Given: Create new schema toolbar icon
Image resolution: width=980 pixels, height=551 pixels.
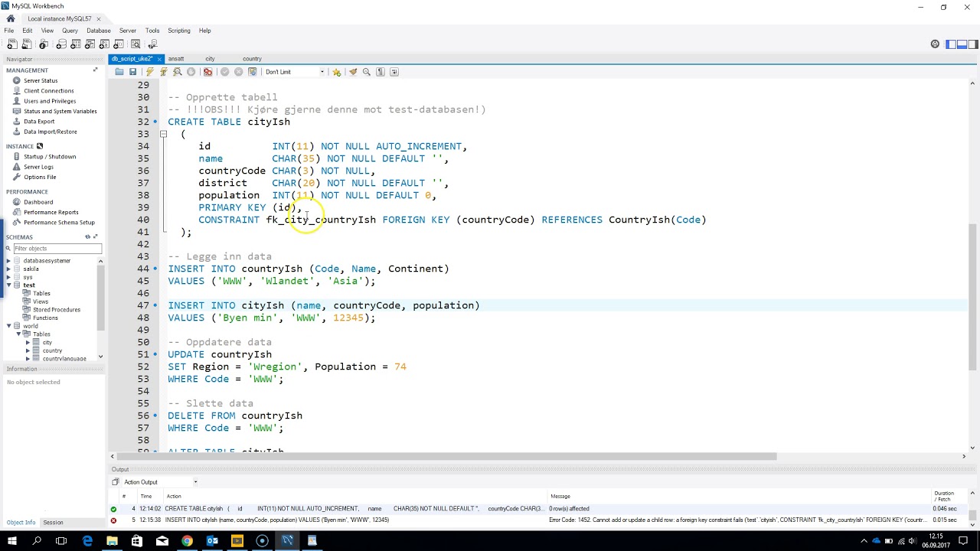Looking at the screenshot, I should pyautogui.click(x=61, y=44).
